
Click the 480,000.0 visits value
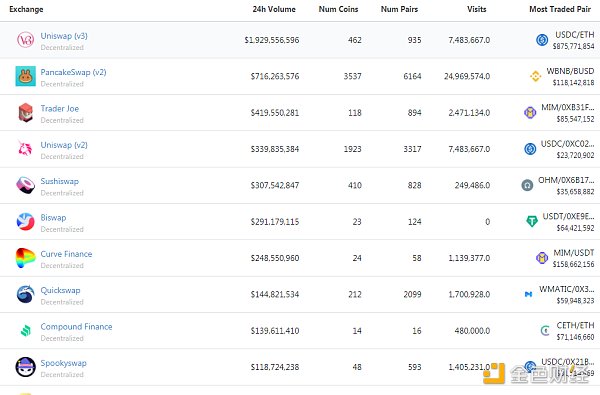coord(472,331)
